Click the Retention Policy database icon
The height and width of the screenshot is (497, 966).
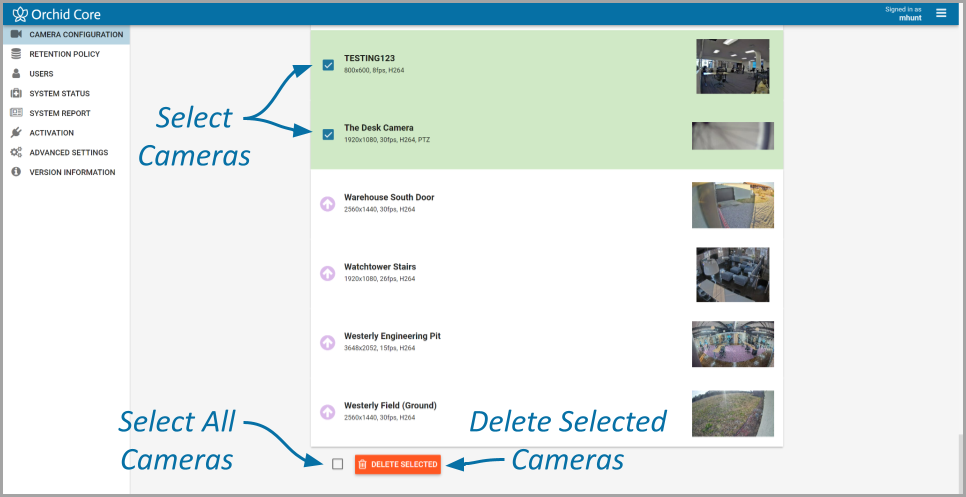17,54
